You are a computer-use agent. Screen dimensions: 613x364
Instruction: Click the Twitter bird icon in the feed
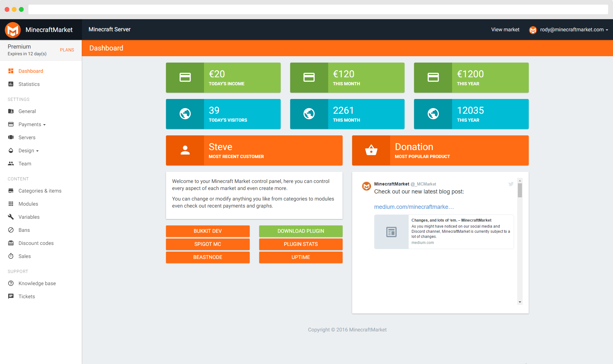pyautogui.click(x=511, y=184)
